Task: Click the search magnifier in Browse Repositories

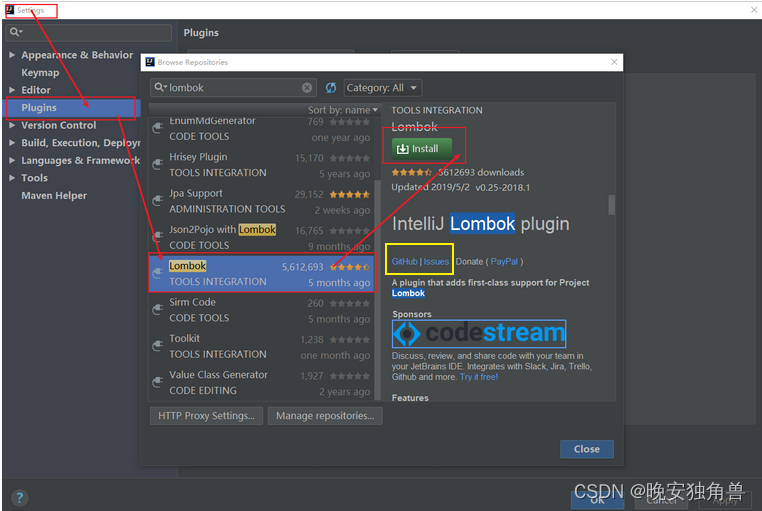Action: 160,87
